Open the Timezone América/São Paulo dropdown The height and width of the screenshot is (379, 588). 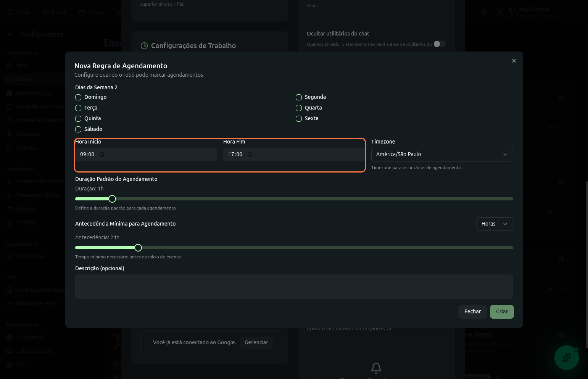click(x=442, y=155)
